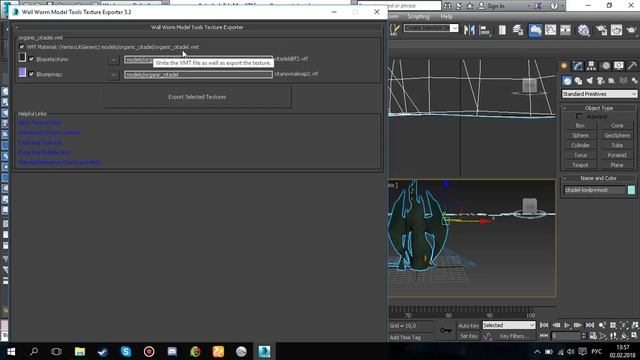Click the Box primitive button
This screenshot has width=640, height=360.
coord(580,126)
